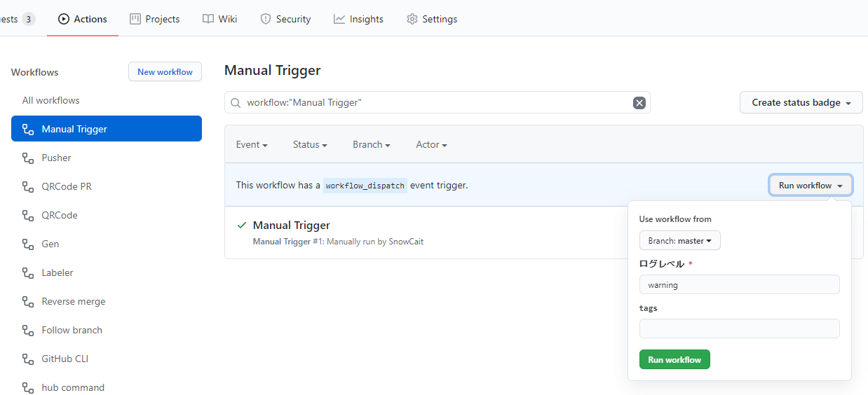Click the ログレベル input with warning
Screen dimensions: 868x395
click(739, 284)
